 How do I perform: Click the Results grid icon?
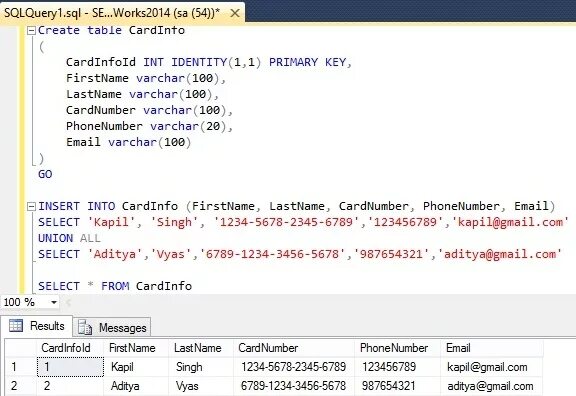16,325
